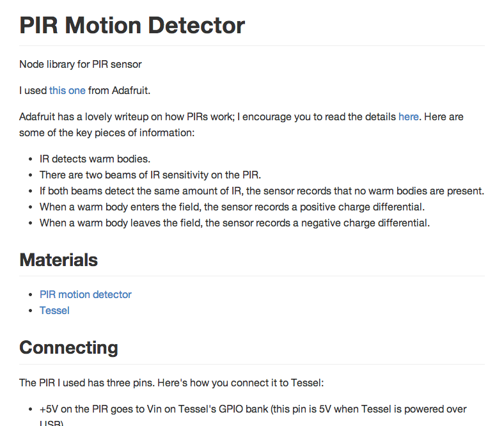Image resolution: width=504 pixels, height=426 pixels.
Task: Click the bullet about both beams detecting same IR
Action: point(262,191)
